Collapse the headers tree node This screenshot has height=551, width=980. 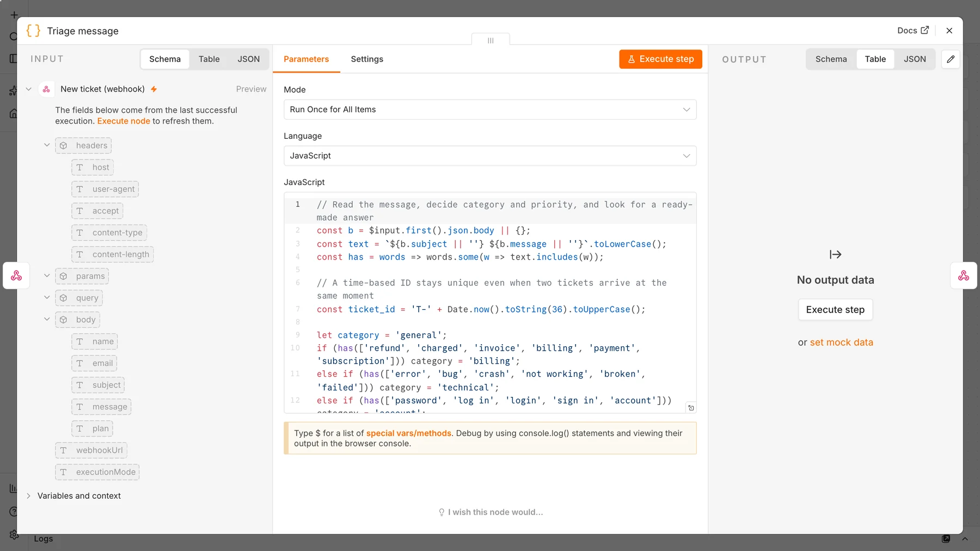47,145
